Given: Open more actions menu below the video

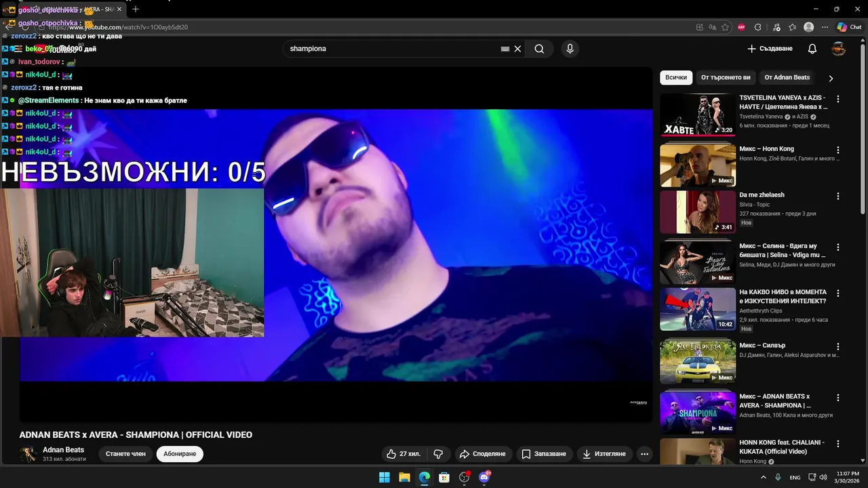Looking at the screenshot, I should [645, 453].
